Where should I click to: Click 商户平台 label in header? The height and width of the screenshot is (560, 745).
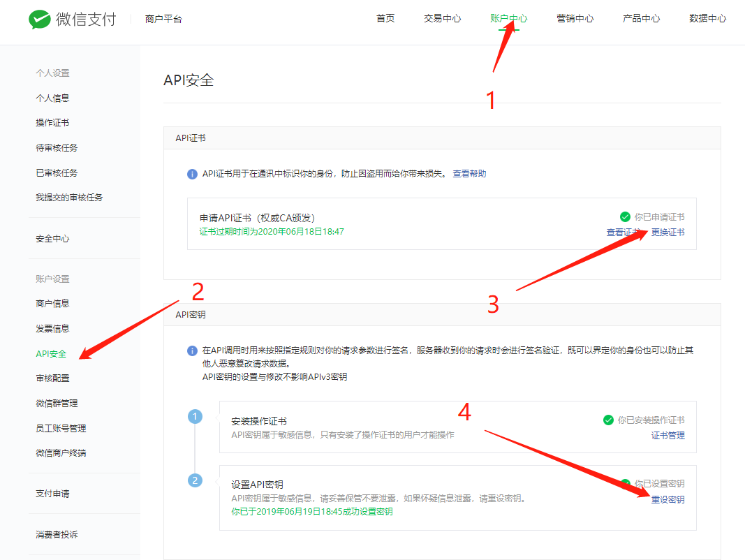point(163,19)
